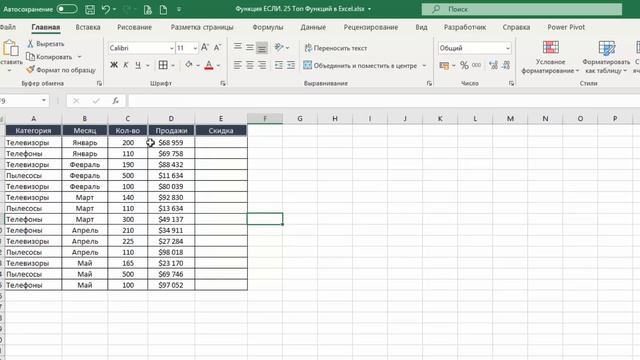The width and height of the screenshot is (640, 360).
Task: Open Number group dialog launcher
Action: coord(511,83)
